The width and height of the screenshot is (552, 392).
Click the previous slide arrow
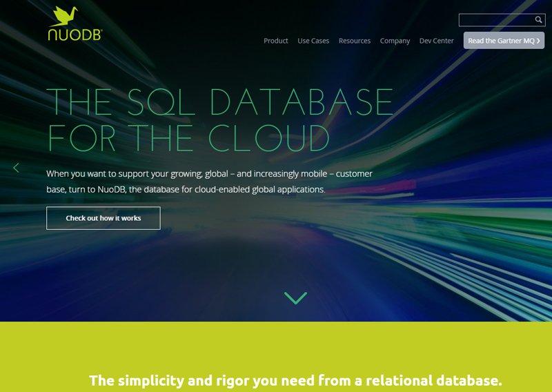point(16,168)
